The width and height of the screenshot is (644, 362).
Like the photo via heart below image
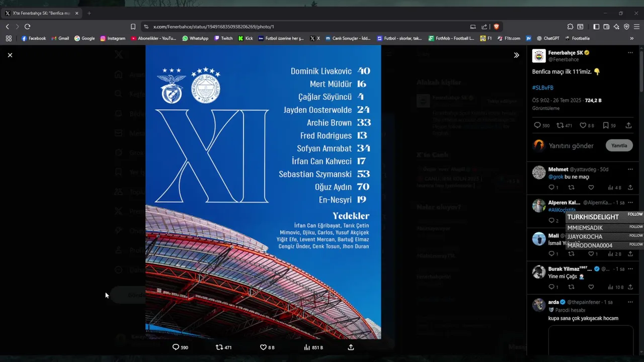coord(263,347)
